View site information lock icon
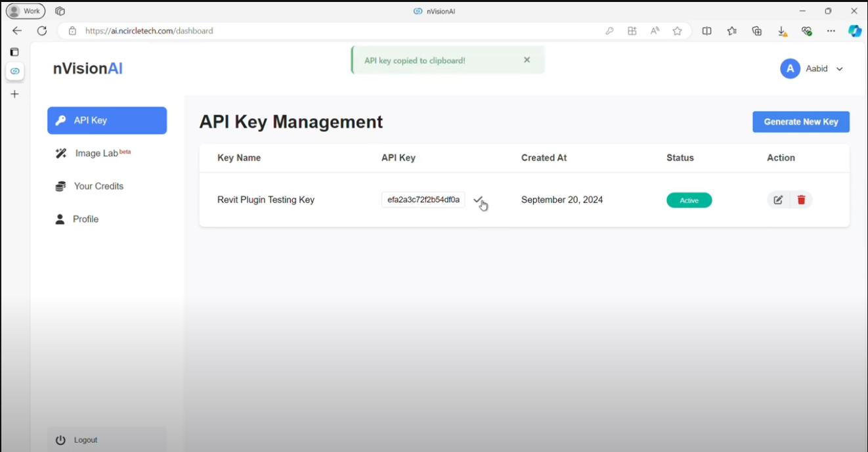This screenshot has width=868, height=452. click(72, 31)
